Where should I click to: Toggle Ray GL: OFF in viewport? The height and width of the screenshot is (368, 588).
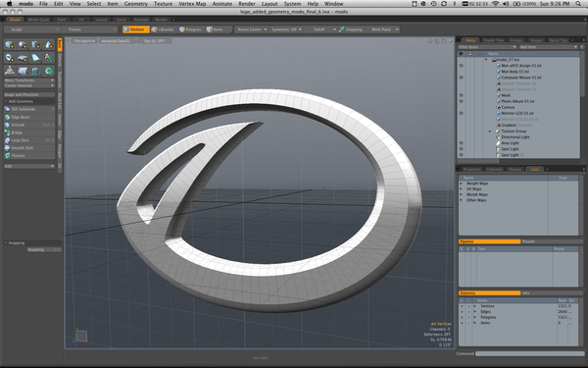point(154,41)
